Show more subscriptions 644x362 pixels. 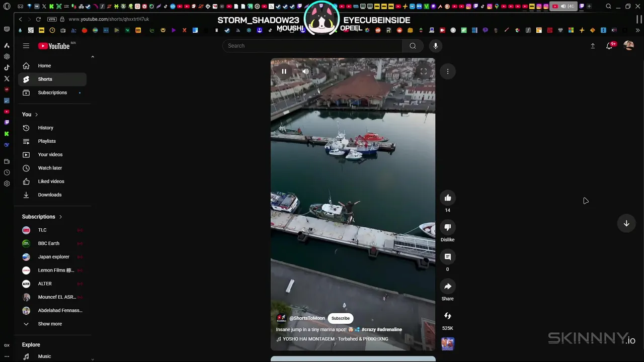(x=52, y=324)
